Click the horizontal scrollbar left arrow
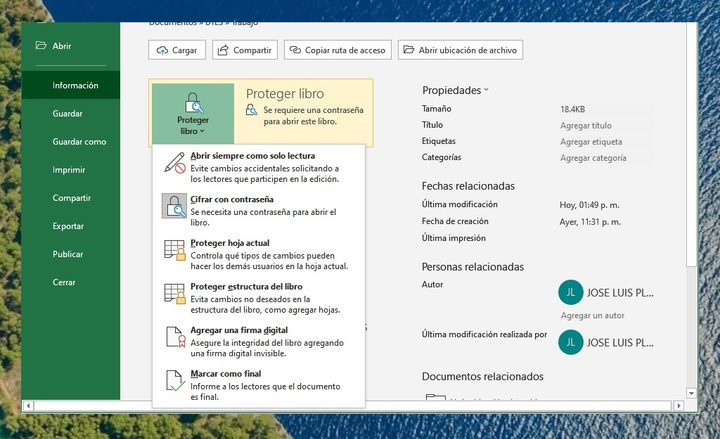 (28, 405)
